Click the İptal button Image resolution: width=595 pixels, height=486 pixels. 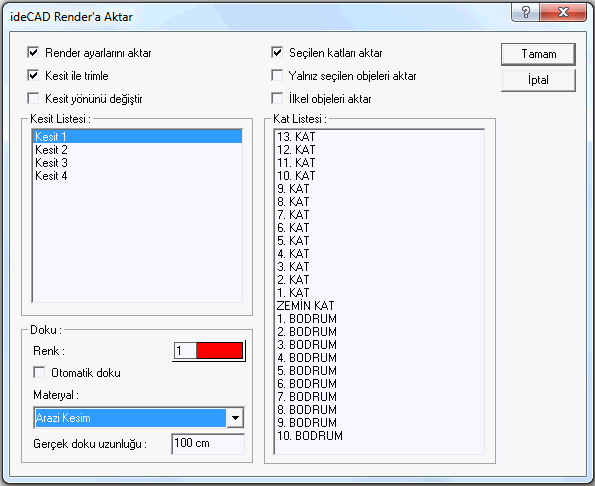[x=538, y=80]
